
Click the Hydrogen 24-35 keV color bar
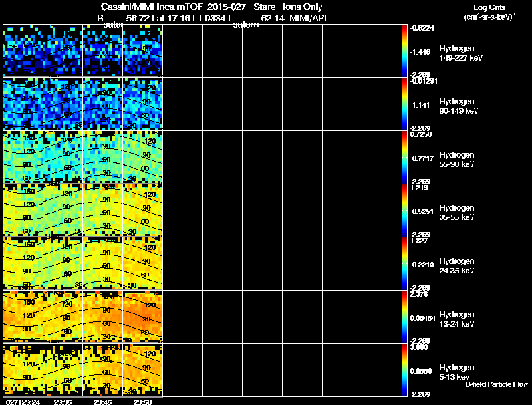pyautogui.click(x=405, y=263)
